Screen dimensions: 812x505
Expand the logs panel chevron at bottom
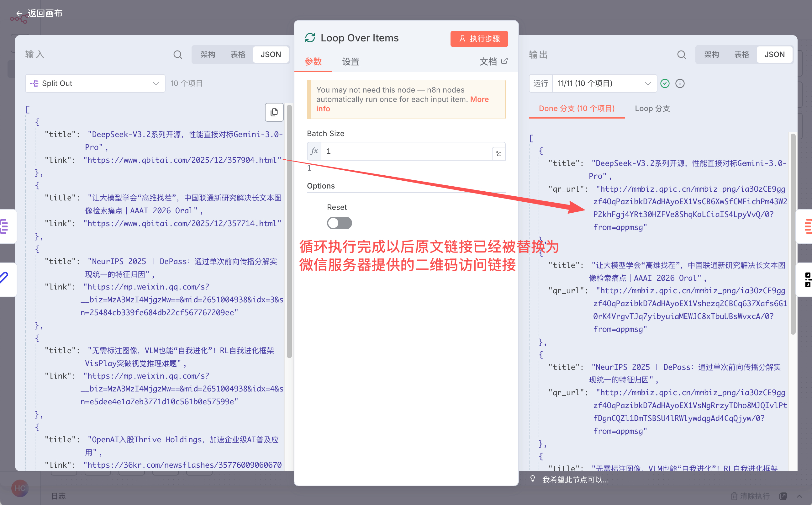tap(799, 496)
